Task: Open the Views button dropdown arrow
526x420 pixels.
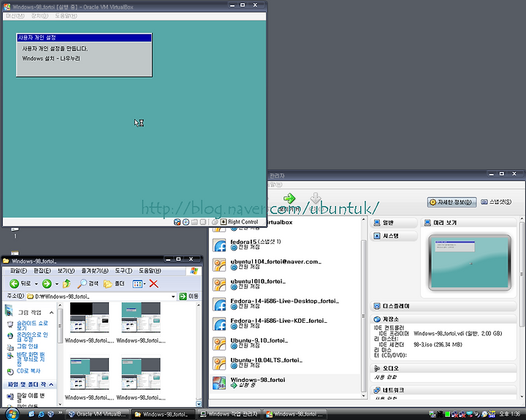Action: point(145,284)
